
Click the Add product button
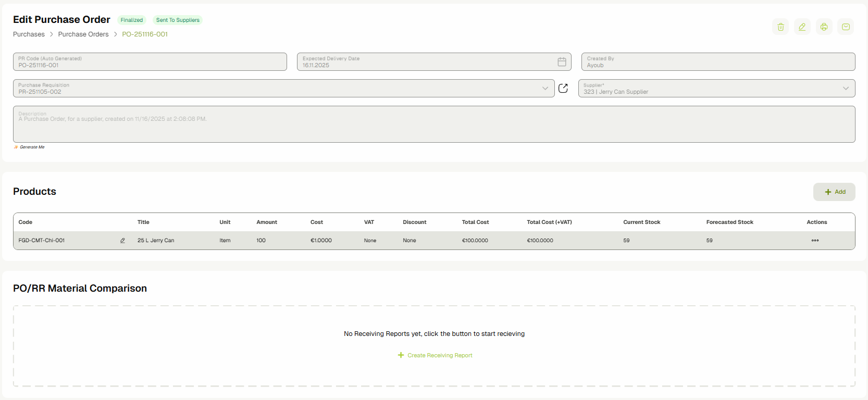pos(834,192)
